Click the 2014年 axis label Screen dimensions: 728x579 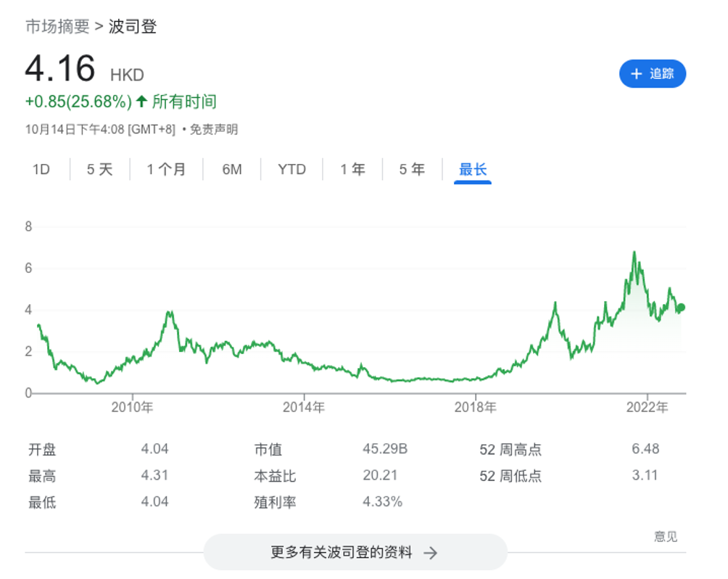point(304,408)
